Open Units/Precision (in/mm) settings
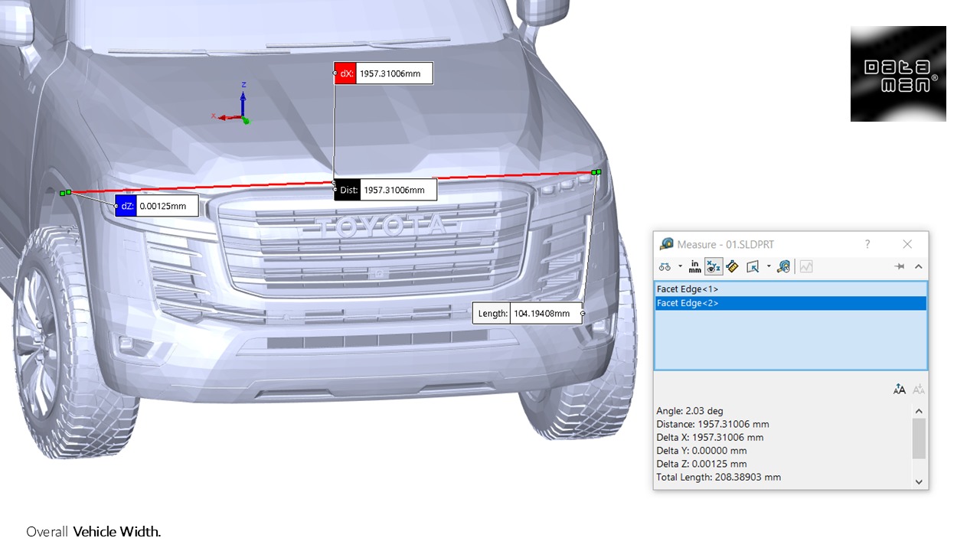Image resolution: width=980 pixels, height=551 pixels. [x=694, y=266]
